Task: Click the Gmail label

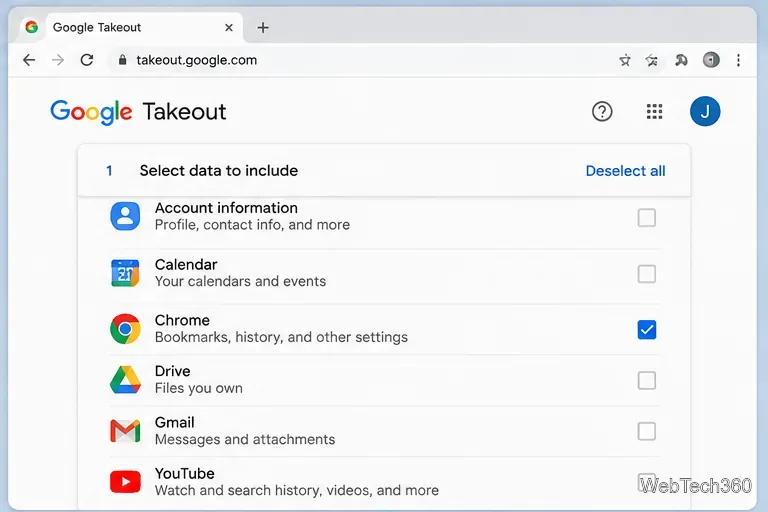Action: pos(174,422)
